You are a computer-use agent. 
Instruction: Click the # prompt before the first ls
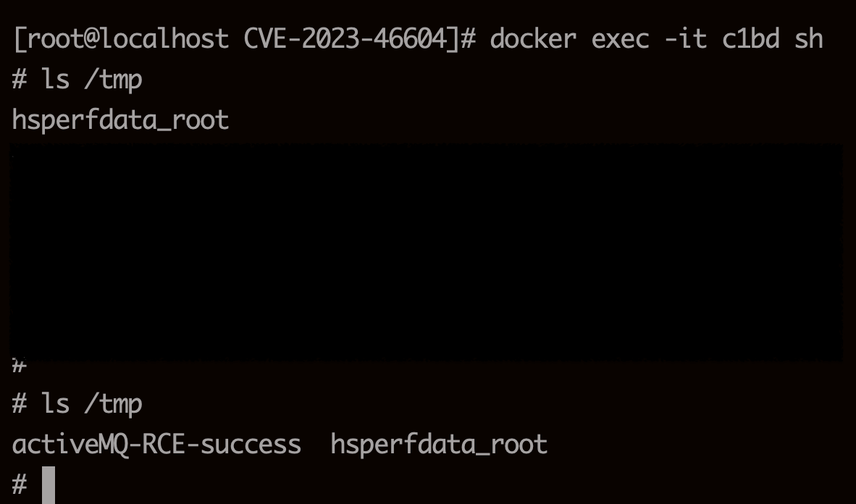(20, 79)
